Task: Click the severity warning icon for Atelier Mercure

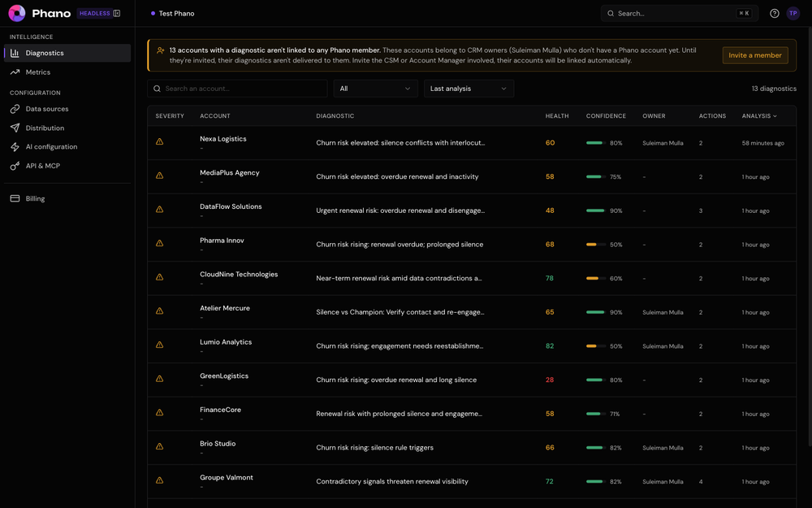Action: [159, 311]
